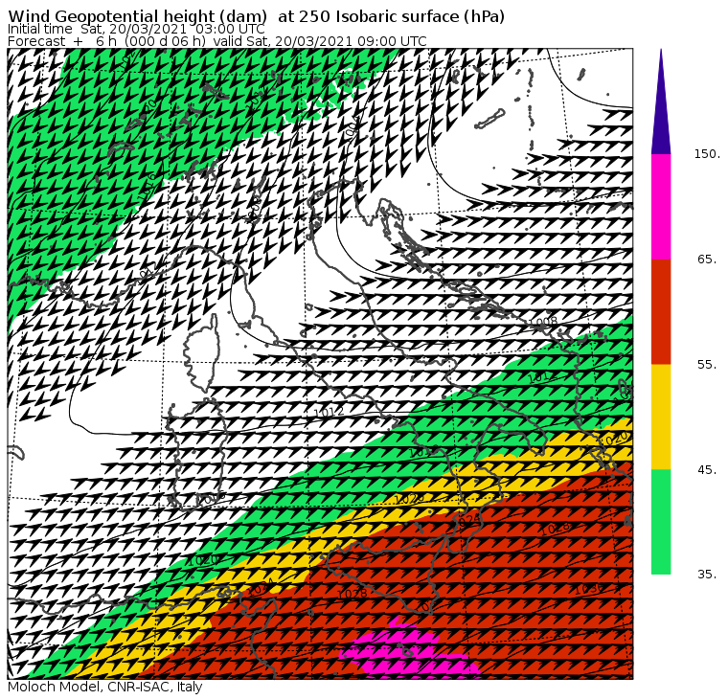Click the yellow colorbar segment
This screenshot has width=728, height=700.
click(x=661, y=417)
